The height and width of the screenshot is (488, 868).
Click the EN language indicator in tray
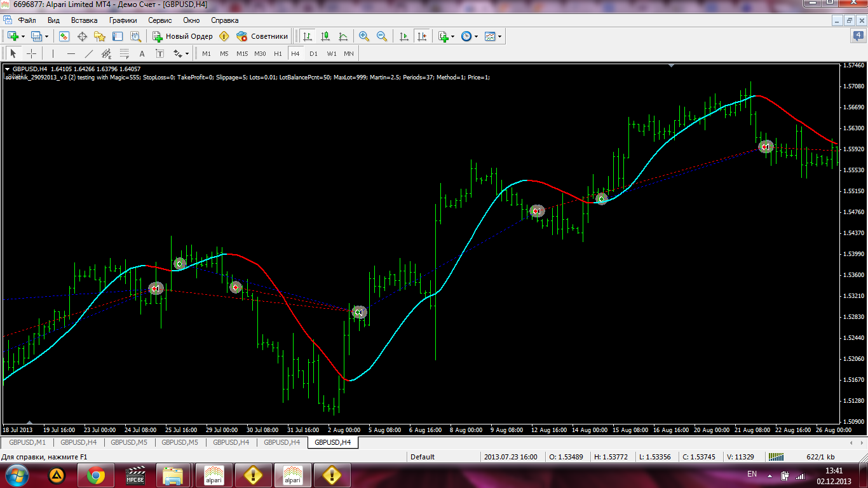752,474
